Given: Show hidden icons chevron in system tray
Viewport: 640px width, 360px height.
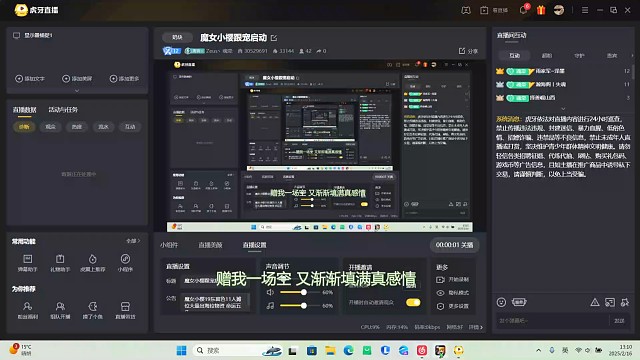Looking at the screenshot, I should [x=539, y=350].
